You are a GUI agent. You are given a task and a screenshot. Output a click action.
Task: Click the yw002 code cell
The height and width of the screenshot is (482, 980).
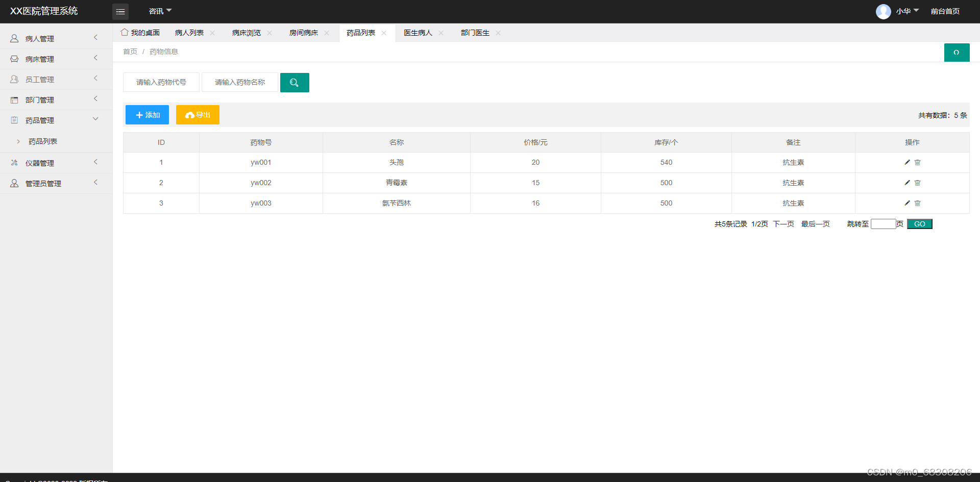tap(261, 183)
